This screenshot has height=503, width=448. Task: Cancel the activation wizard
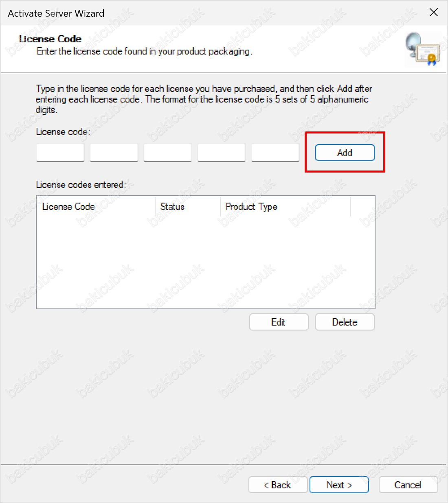[408, 485]
